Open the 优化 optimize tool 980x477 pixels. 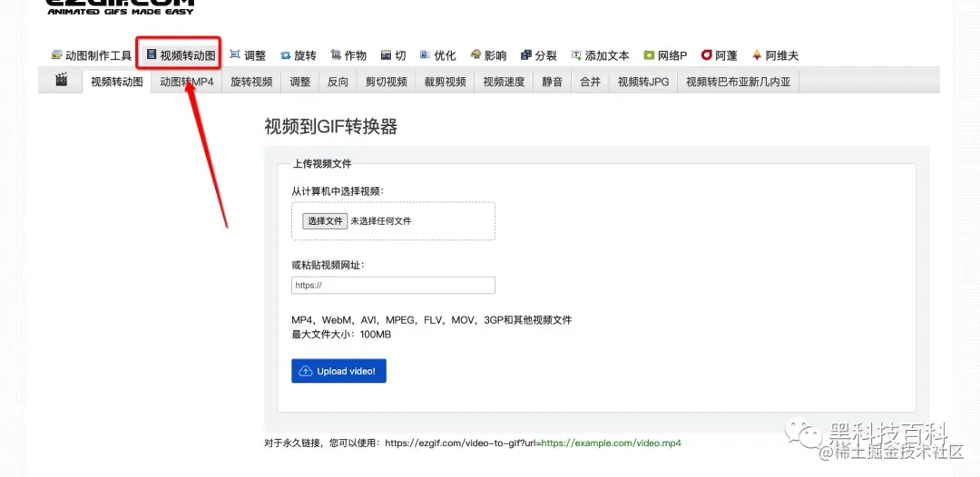coord(438,55)
